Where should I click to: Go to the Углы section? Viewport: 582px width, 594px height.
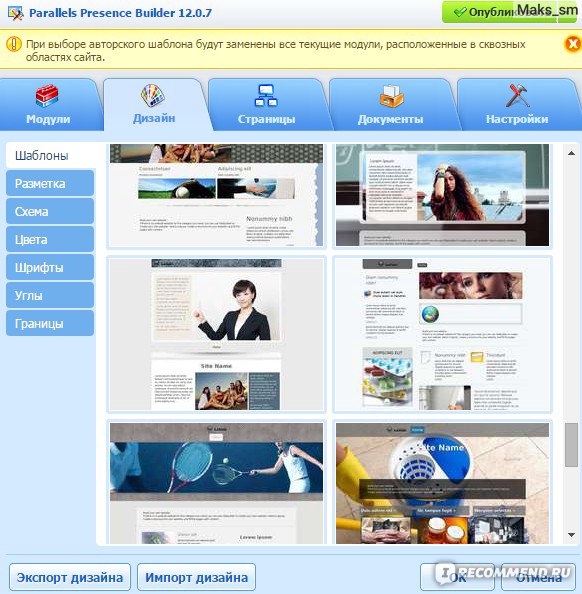(50, 296)
